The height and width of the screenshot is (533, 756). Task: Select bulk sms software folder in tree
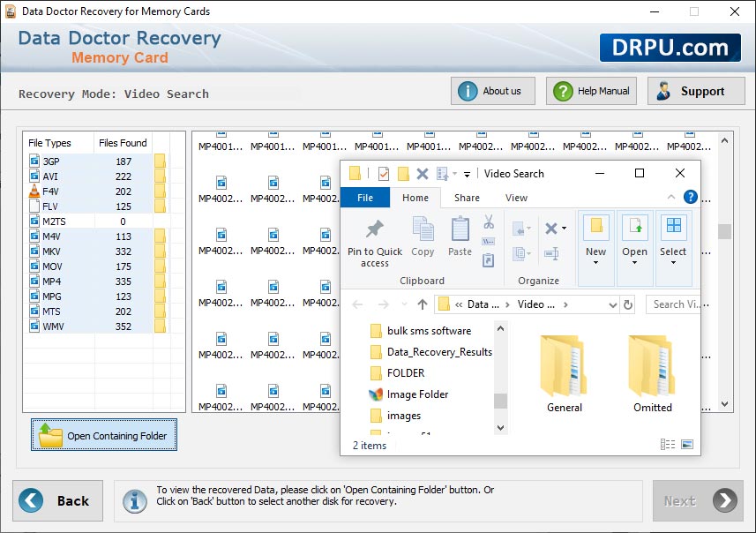coord(422,331)
